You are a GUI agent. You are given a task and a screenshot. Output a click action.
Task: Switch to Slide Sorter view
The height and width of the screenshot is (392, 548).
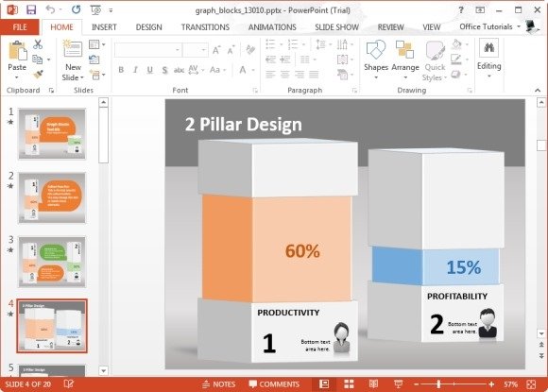point(349,384)
